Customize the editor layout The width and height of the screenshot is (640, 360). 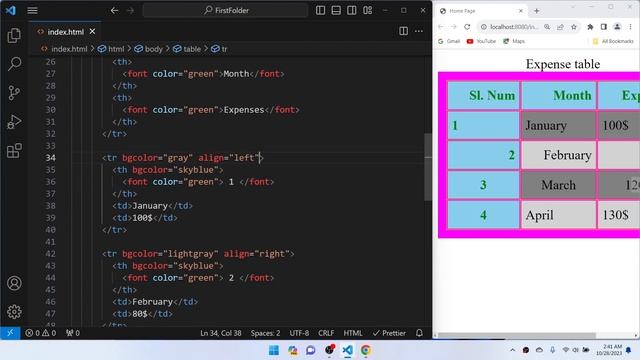[x=367, y=11]
